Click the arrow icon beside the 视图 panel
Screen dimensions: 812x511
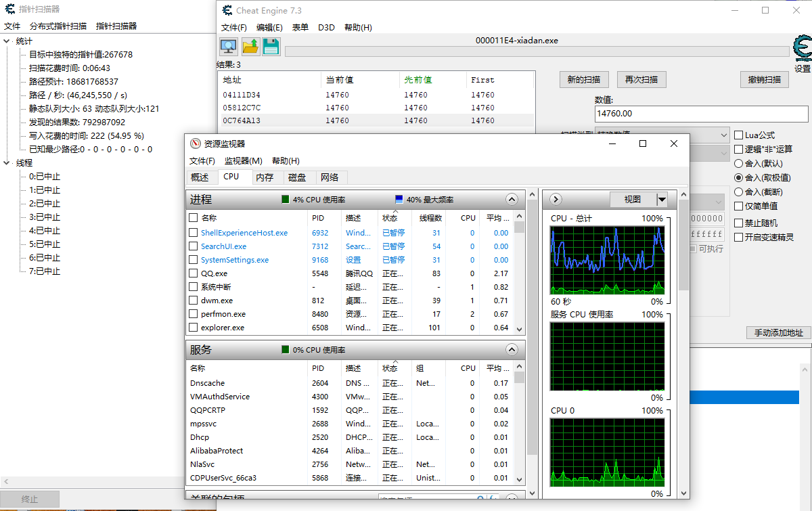point(555,199)
